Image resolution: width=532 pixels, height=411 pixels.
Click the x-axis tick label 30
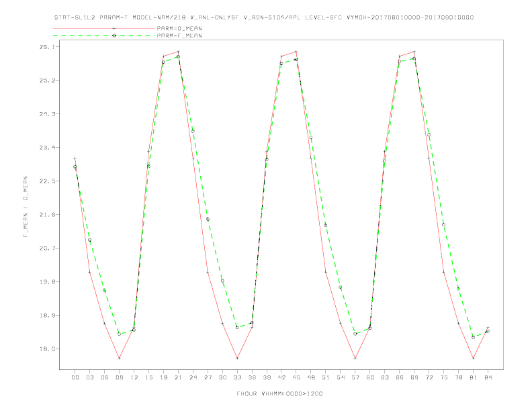pos(222,377)
